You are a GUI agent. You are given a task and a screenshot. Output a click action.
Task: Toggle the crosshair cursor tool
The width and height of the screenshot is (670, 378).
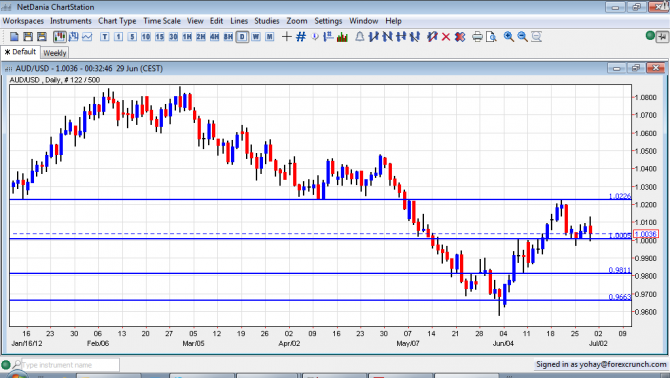click(x=287, y=37)
